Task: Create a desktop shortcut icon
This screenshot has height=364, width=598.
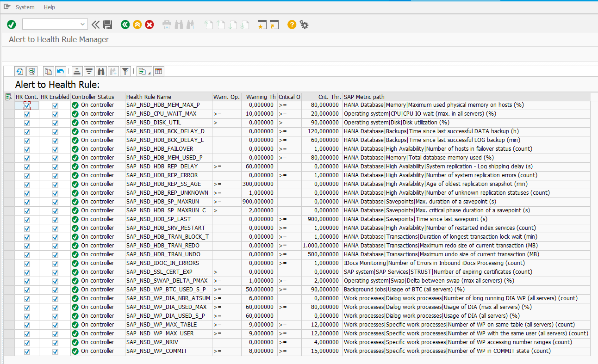Action: 274,25
